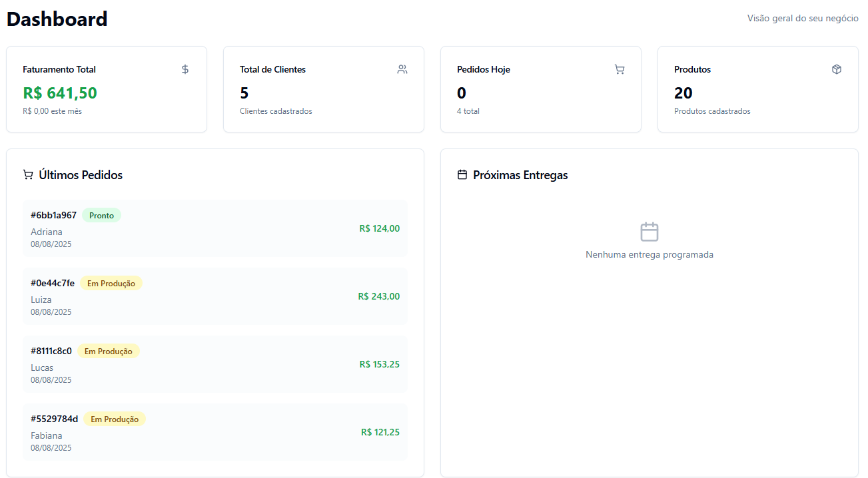Click the Produtos card showing 20 products

click(757, 89)
